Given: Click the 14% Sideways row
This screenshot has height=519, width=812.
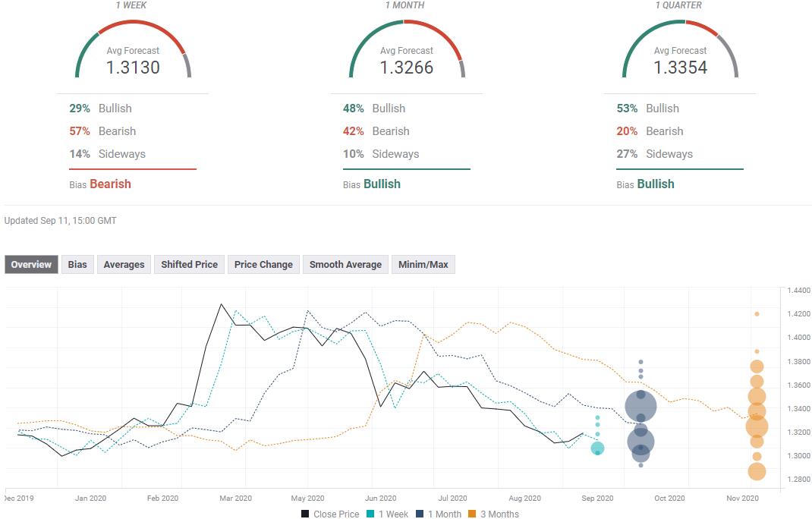Looking at the screenshot, I should click(107, 154).
